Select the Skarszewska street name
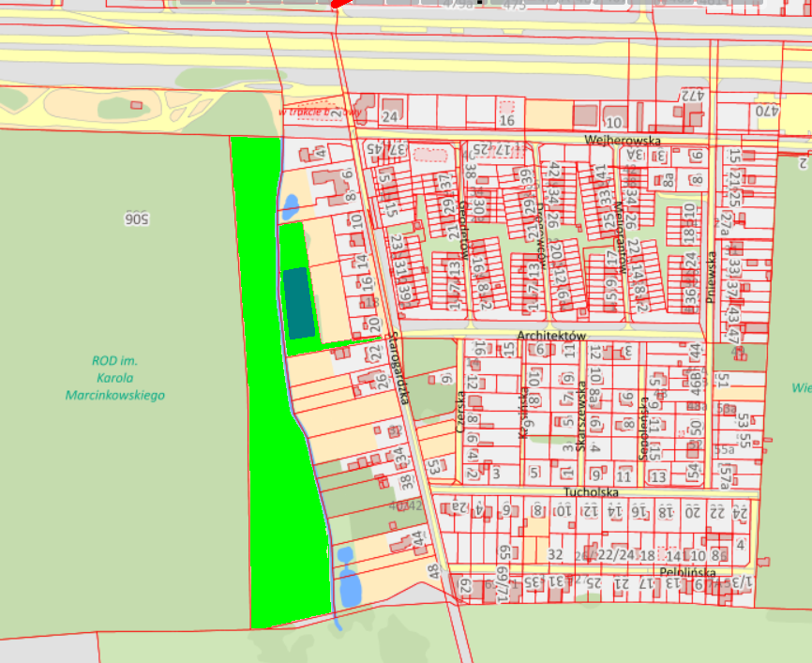812x663 pixels. [581, 416]
